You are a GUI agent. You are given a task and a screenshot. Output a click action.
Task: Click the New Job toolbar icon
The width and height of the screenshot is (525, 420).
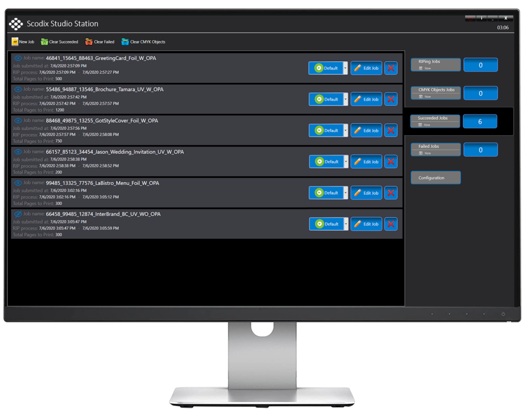(x=15, y=42)
